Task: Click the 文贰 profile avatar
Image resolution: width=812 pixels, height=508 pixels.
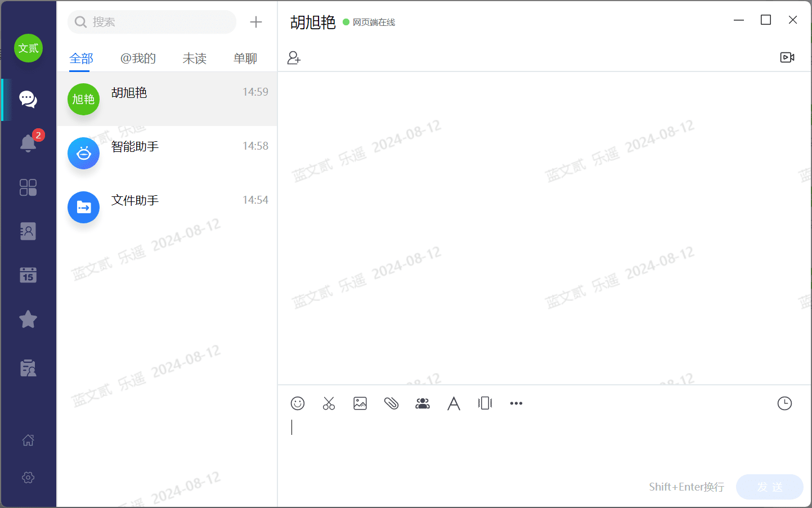Action: (x=28, y=48)
